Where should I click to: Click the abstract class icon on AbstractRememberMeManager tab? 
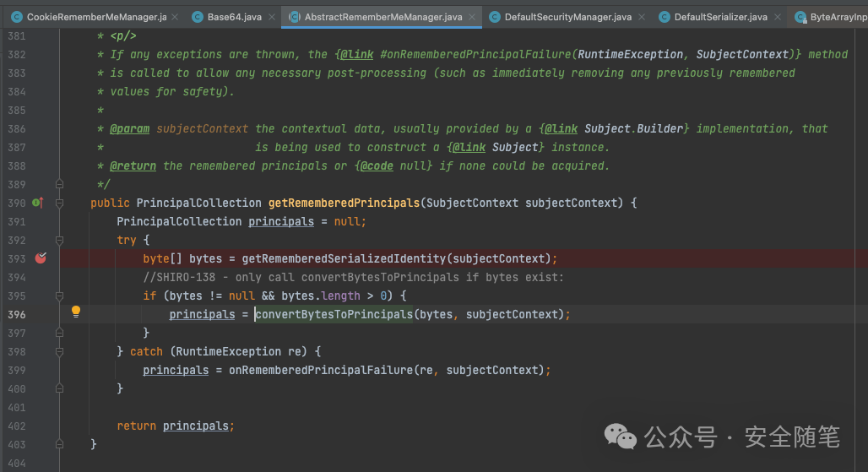pyautogui.click(x=295, y=17)
